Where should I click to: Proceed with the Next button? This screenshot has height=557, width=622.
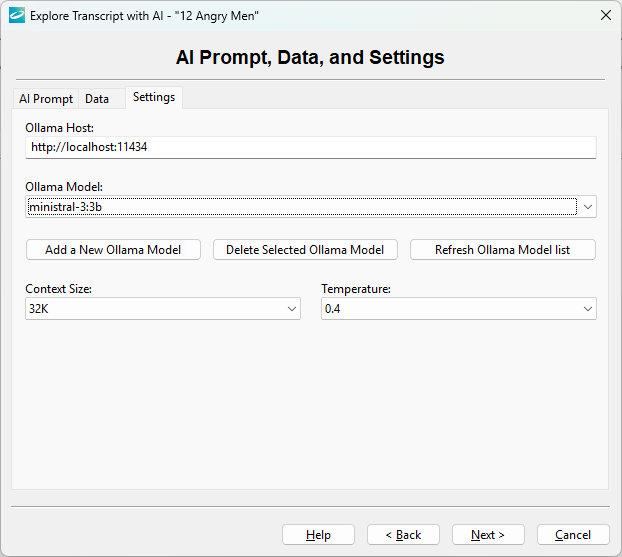pos(488,535)
